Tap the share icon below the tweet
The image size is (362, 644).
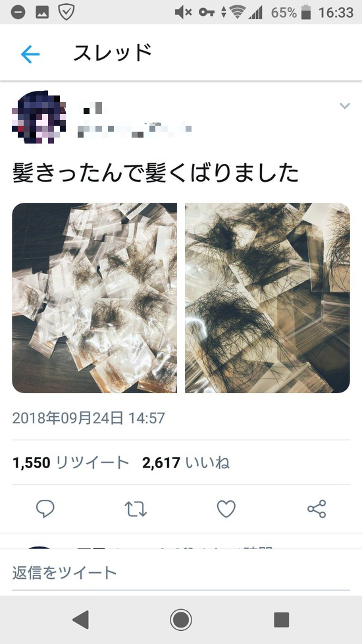click(317, 509)
